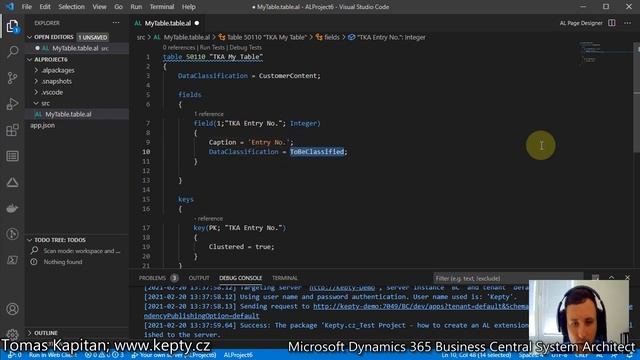Click the Debug Tests code lens link
Image resolution: width=640 pixels, height=360 pixels.
pyautogui.click(x=245, y=47)
